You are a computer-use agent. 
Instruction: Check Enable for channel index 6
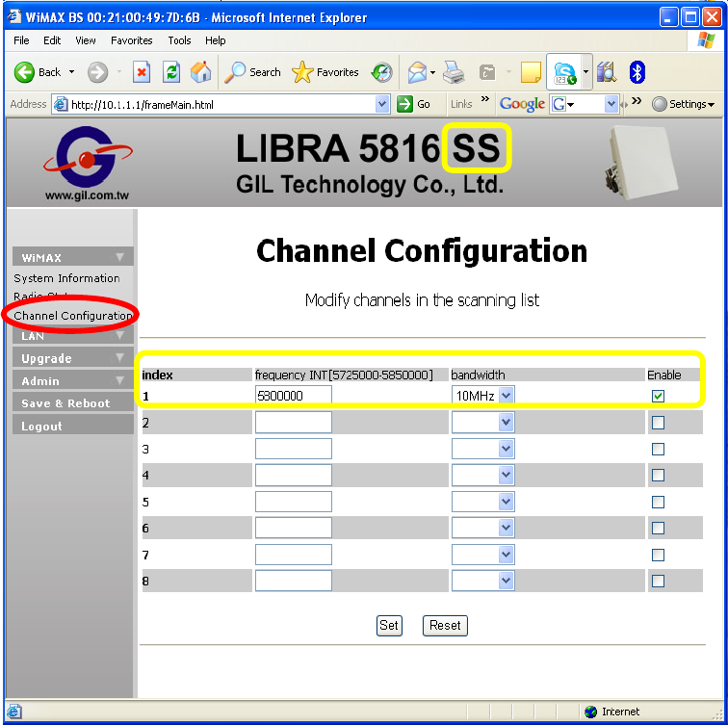point(658,528)
